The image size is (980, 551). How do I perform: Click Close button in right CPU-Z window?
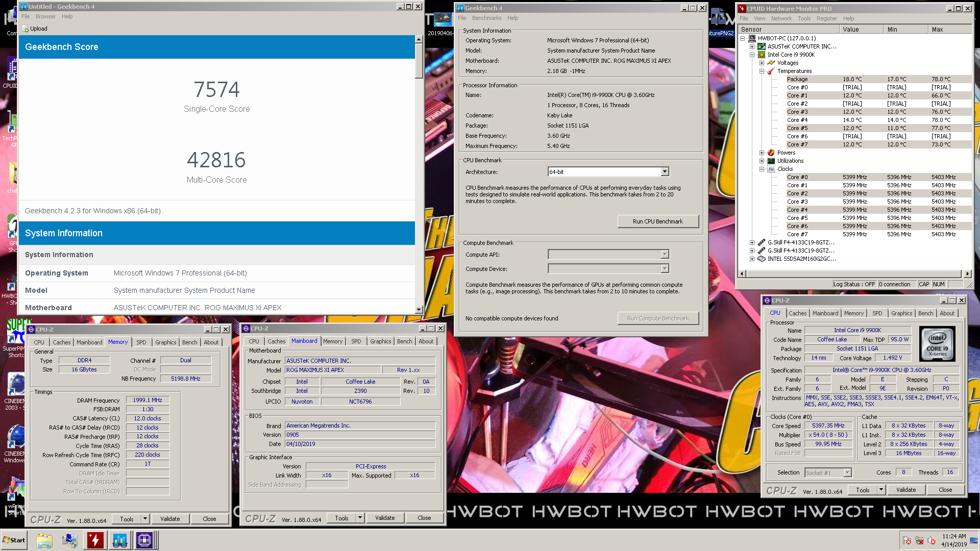click(x=945, y=490)
